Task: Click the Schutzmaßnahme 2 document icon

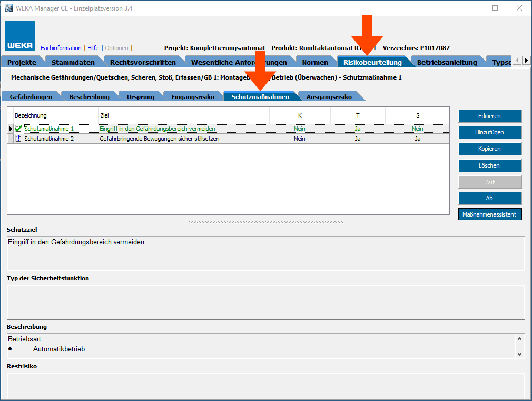Action: [18, 139]
